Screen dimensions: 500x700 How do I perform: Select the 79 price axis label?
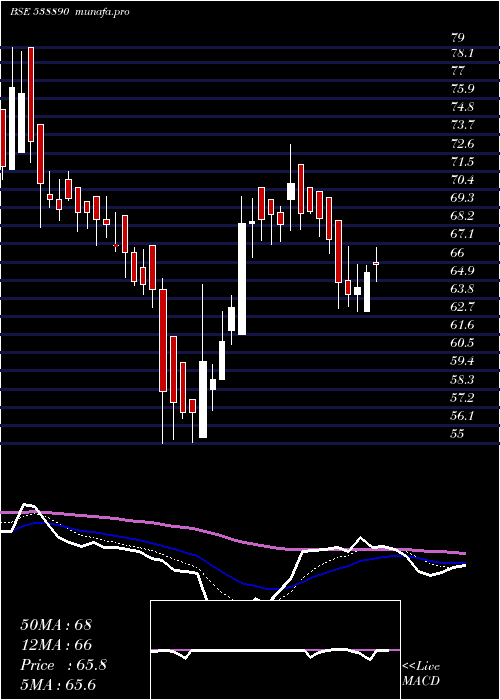pyautogui.click(x=458, y=36)
